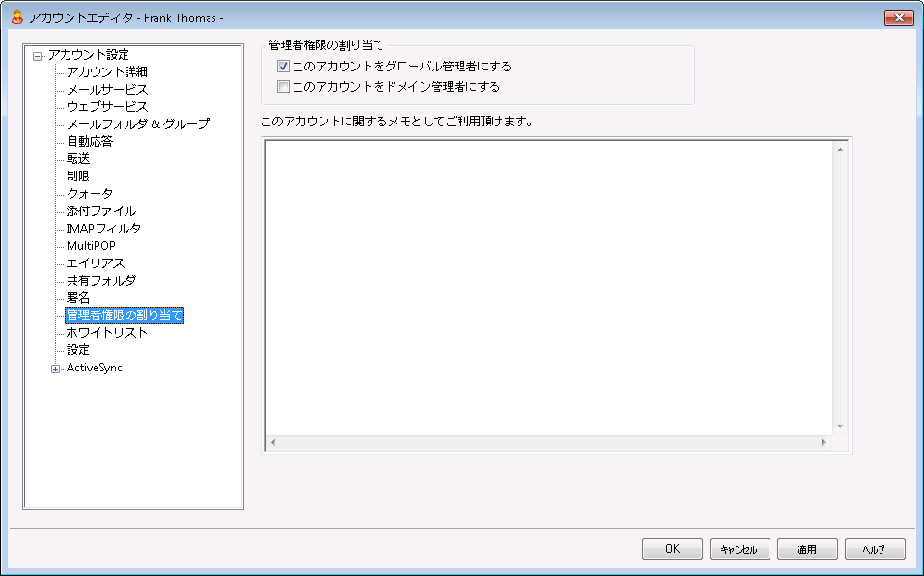Click the 適用 button
The width and height of the screenshot is (924, 576).
[x=806, y=549]
